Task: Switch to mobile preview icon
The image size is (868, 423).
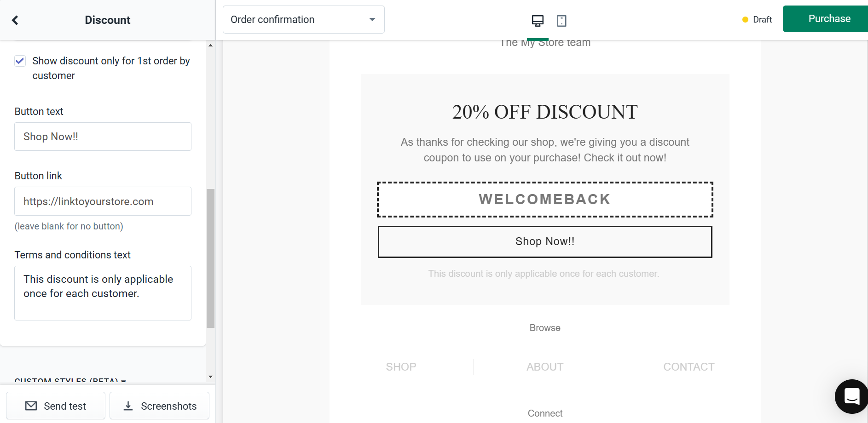Action: [561, 20]
